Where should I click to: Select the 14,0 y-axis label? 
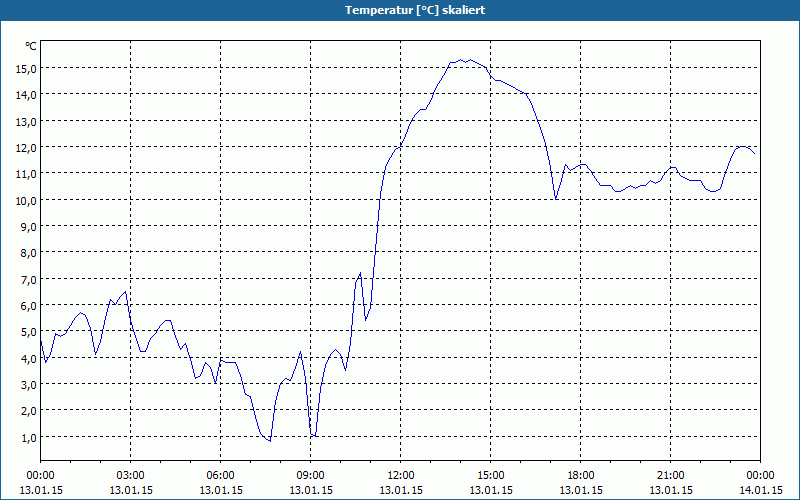click(27, 95)
